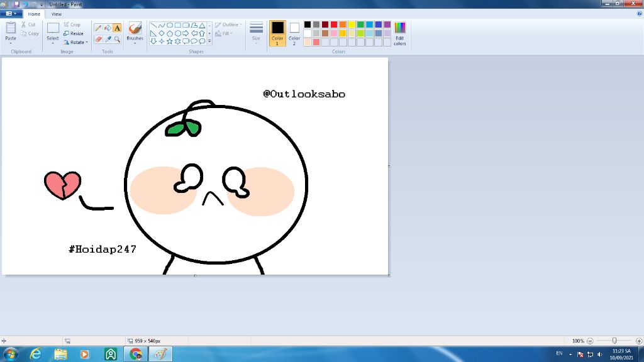Select the Text tool

coord(117,28)
